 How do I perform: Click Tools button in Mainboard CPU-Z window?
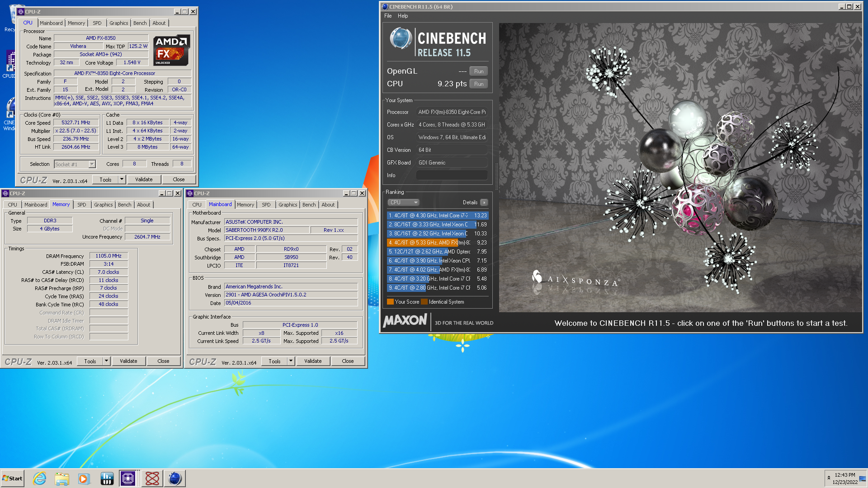[274, 361]
